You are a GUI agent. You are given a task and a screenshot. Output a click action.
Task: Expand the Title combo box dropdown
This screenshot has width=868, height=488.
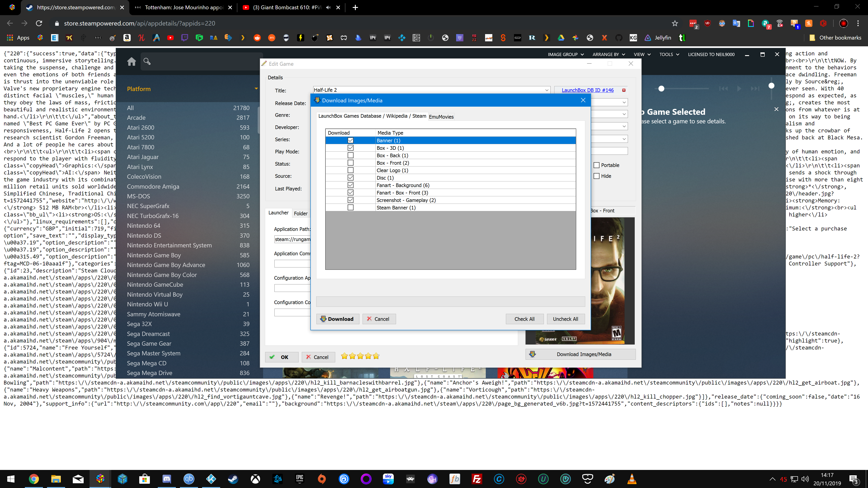point(547,90)
